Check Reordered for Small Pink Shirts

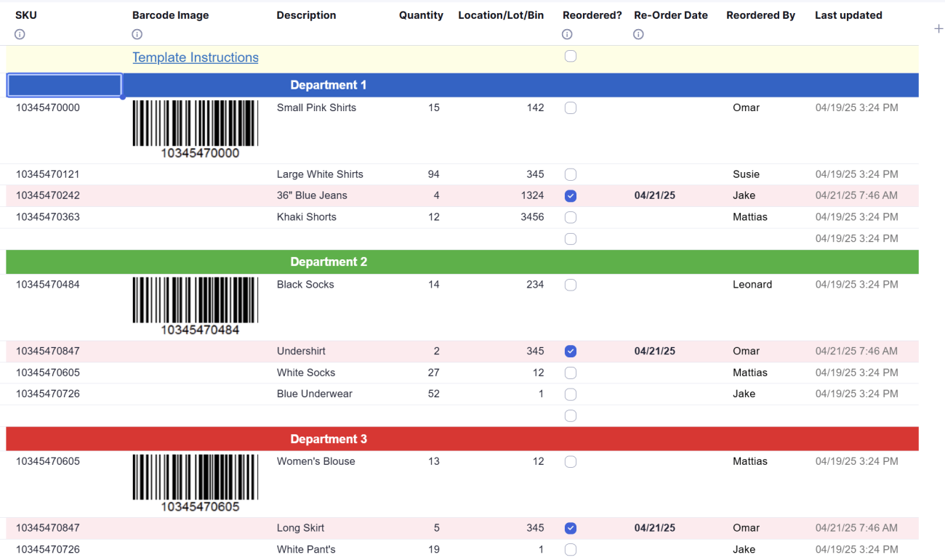coord(571,107)
